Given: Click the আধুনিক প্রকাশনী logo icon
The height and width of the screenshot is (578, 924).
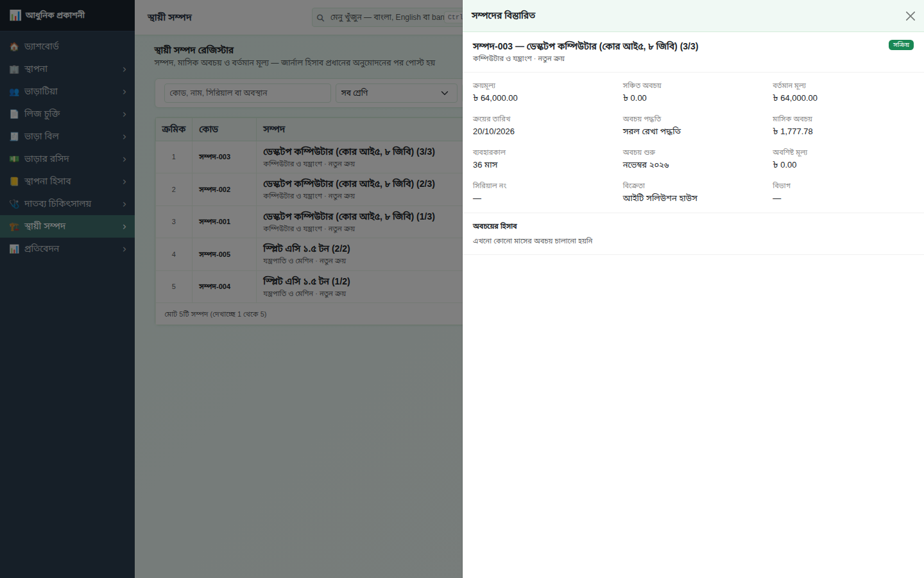Looking at the screenshot, I should (15, 15).
